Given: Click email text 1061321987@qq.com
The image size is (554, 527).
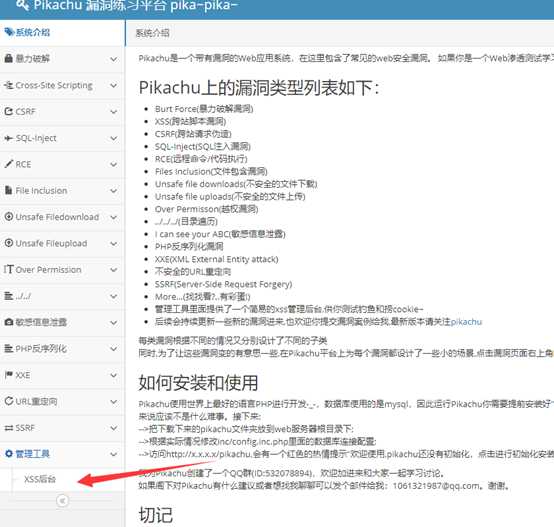Looking at the screenshot, I should [436, 486].
